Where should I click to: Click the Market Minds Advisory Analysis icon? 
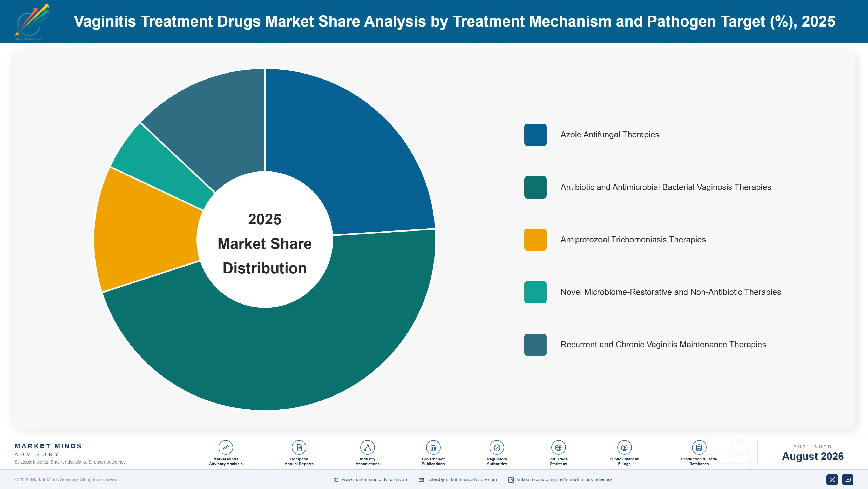[225, 447]
